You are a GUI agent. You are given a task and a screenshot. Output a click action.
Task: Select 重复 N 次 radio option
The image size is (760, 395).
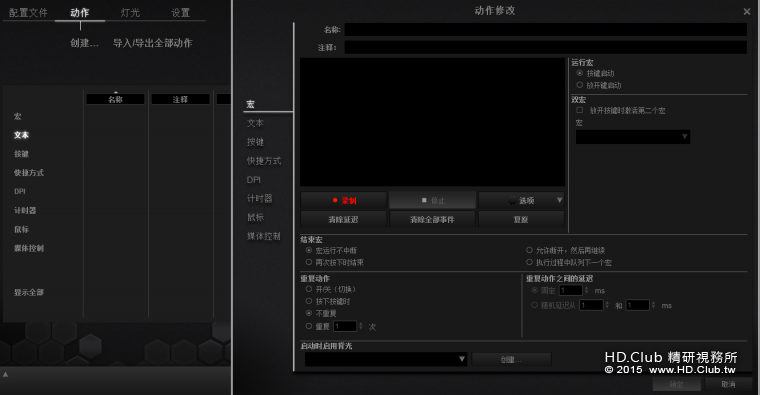coord(309,326)
